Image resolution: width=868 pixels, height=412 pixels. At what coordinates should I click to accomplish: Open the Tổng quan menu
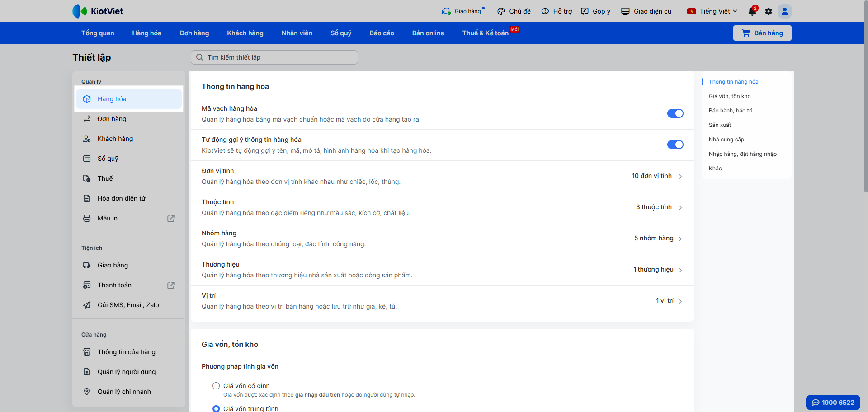click(x=98, y=33)
